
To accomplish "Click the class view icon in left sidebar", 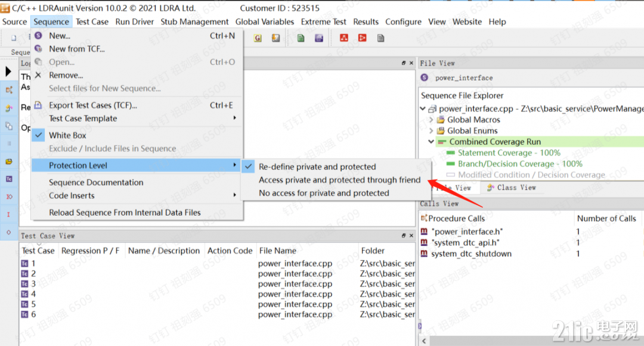I will [8, 108].
